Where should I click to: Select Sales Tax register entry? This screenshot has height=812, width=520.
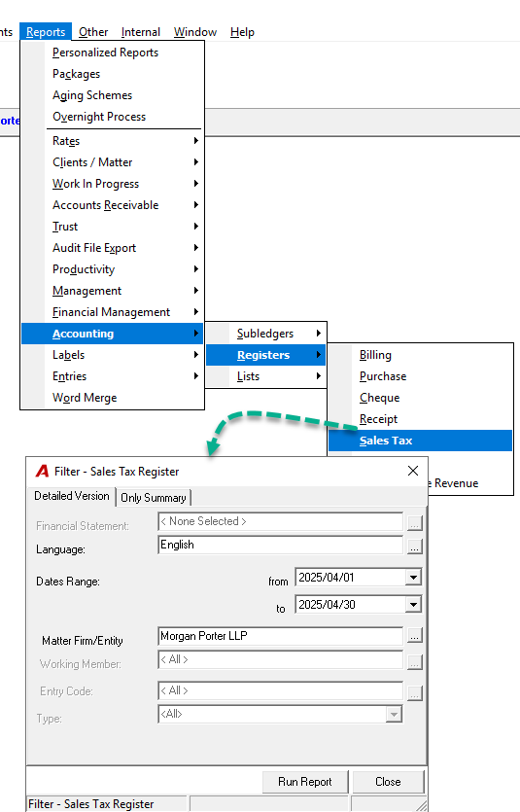420,441
